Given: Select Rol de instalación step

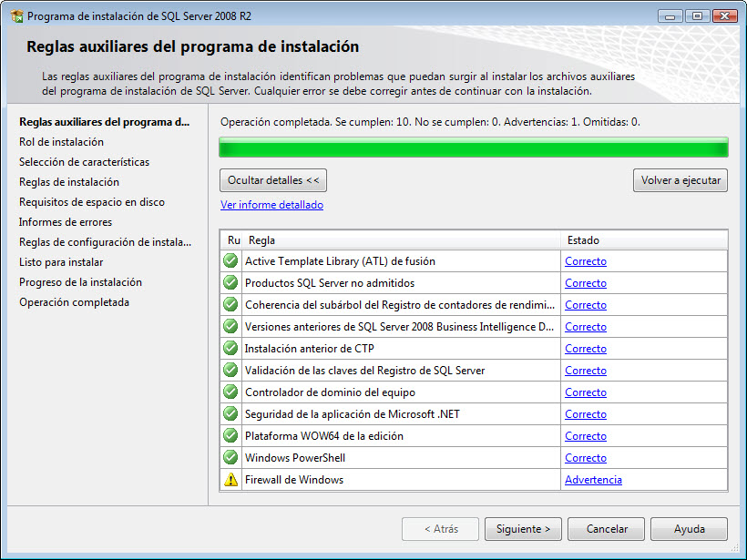Looking at the screenshot, I should pyautogui.click(x=61, y=142).
